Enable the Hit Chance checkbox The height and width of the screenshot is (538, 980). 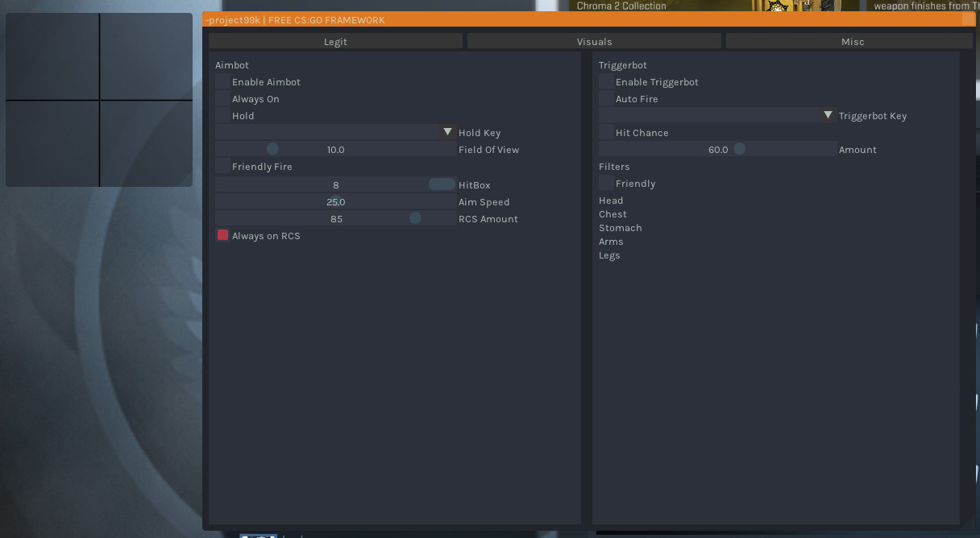point(606,132)
